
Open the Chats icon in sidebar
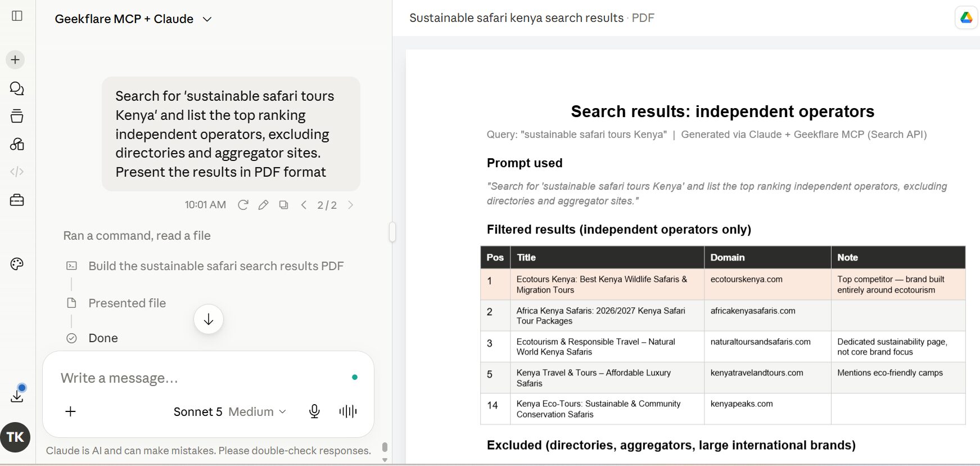(x=17, y=88)
